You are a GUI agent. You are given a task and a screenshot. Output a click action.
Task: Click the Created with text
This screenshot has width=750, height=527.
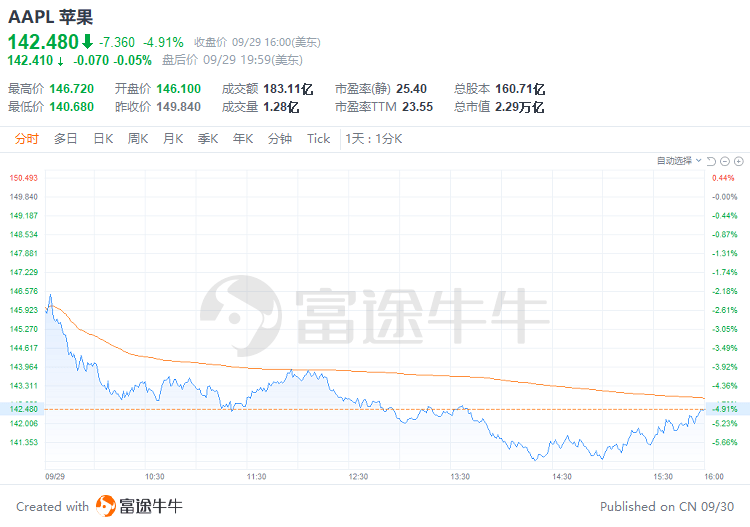coord(53,506)
